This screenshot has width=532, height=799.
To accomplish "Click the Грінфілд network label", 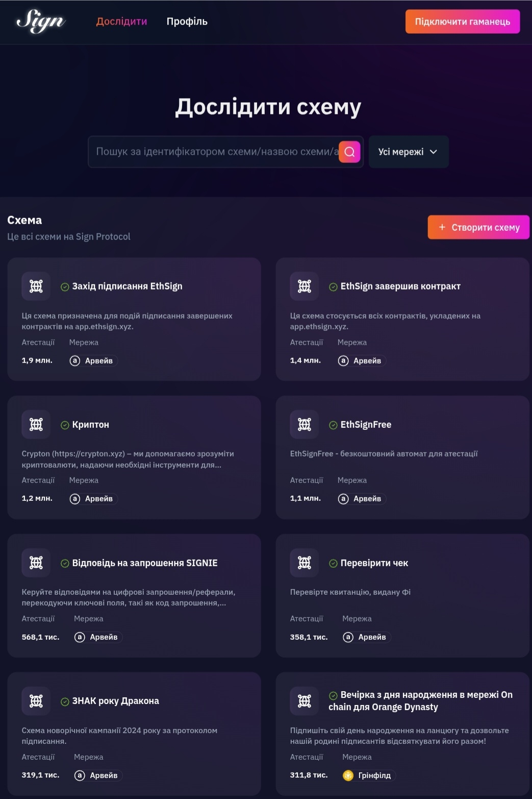I will pos(374,776).
